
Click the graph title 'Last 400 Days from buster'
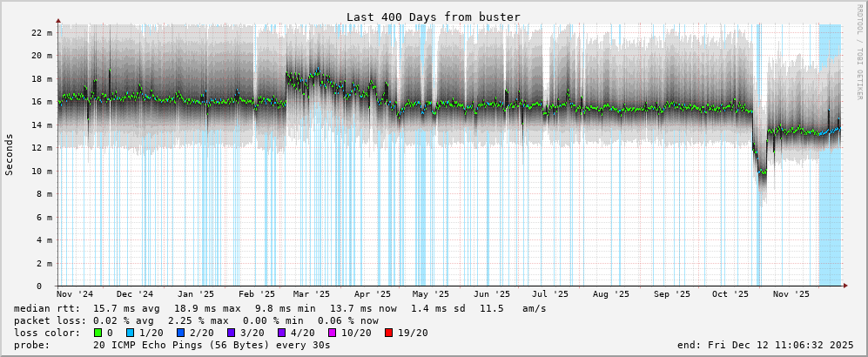click(434, 17)
